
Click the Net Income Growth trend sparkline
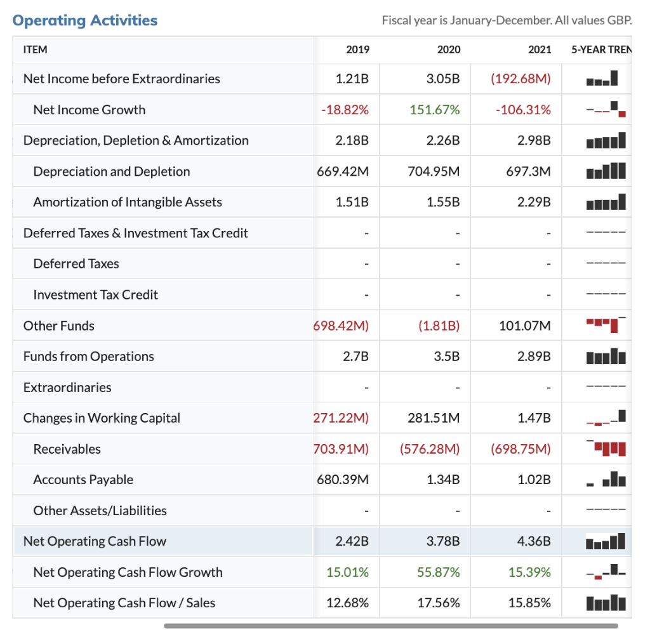[x=606, y=109]
